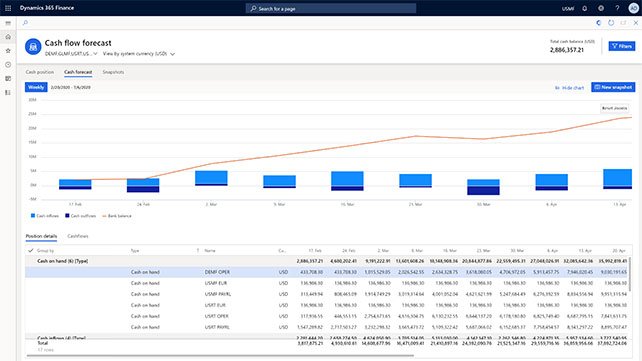The width and height of the screenshot is (642, 361).
Task: Click the 2 Mar inflow bar in chart
Action: (211, 177)
